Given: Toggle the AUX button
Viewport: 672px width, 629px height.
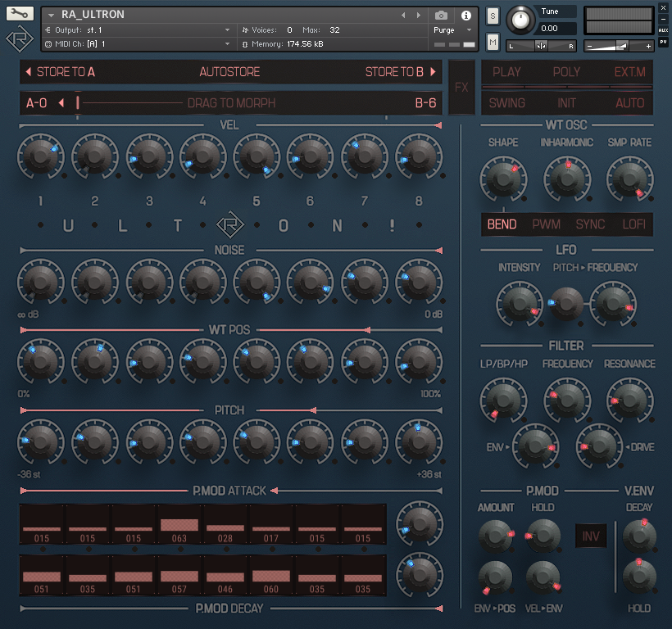Looking at the screenshot, I should coord(663,30).
